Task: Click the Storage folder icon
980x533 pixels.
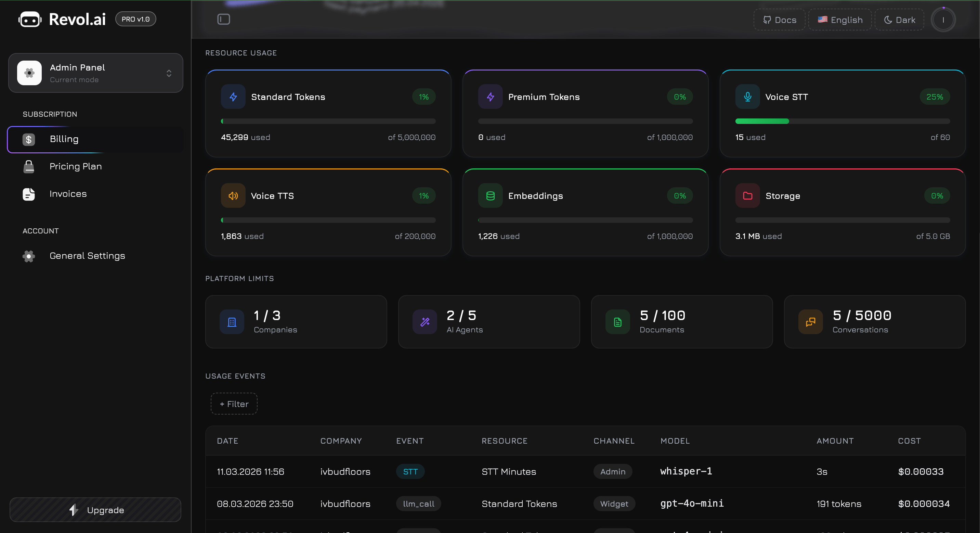Action: coord(747,196)
